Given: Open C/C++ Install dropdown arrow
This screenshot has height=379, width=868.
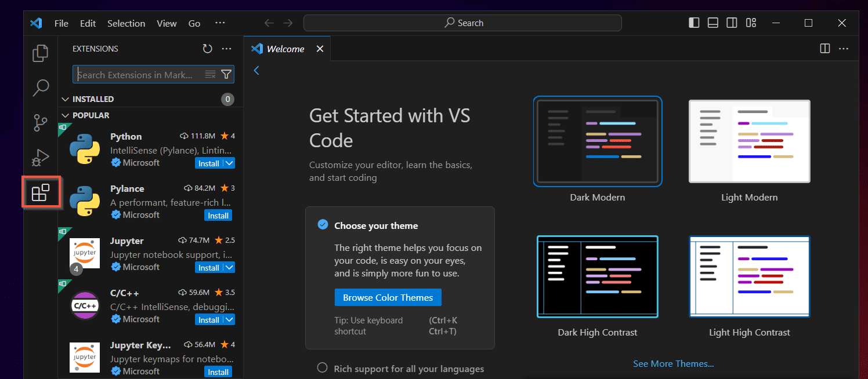Looking at the screenshot, I should click(x=229, y=320).
